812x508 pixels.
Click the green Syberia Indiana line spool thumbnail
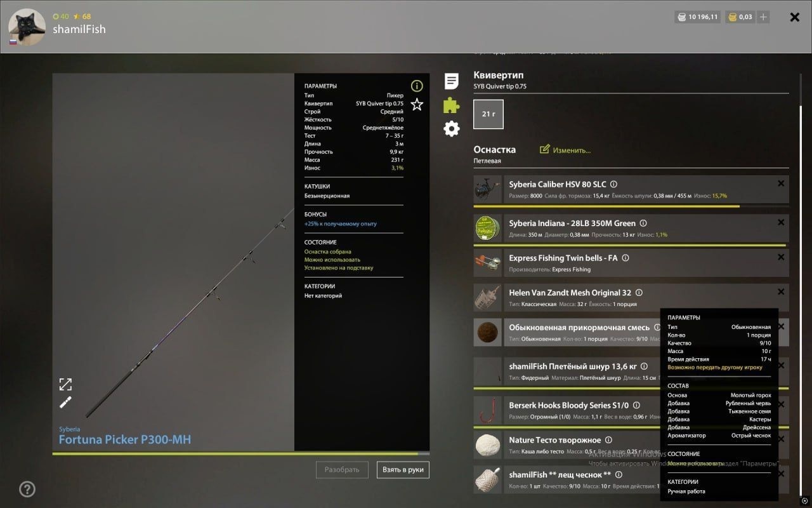click(x=488, y=229)
